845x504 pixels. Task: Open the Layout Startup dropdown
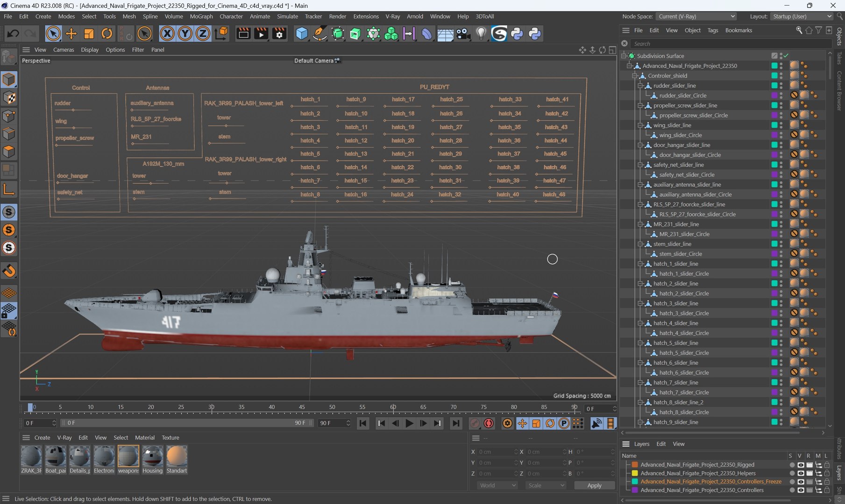(x=802, y=16)
